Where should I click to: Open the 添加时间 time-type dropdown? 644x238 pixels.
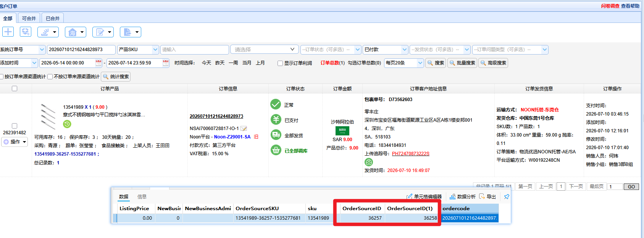click(19, 63)
